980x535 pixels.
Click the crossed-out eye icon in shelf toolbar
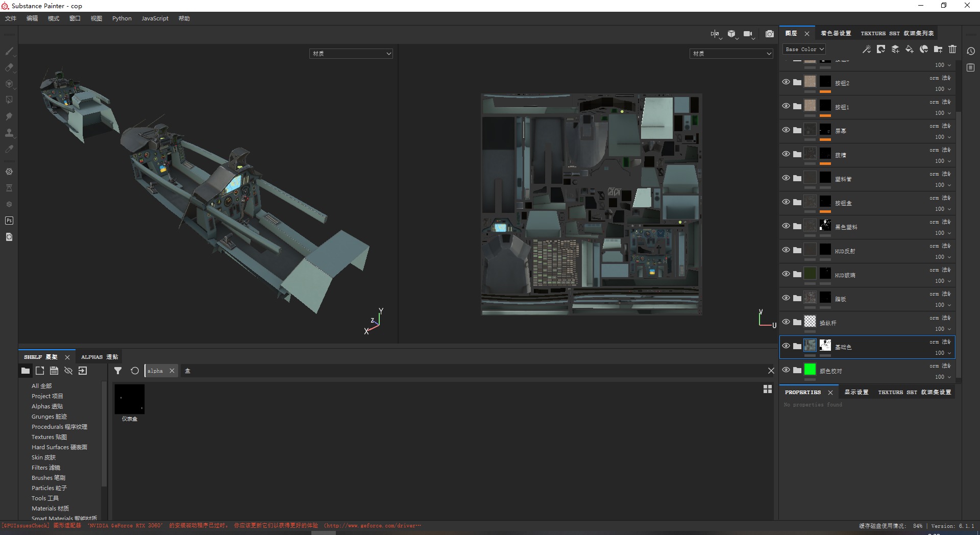click(68, 371)
